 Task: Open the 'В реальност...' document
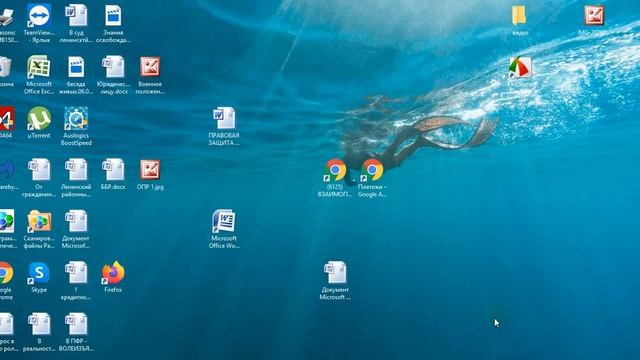(x=39, y=324)
